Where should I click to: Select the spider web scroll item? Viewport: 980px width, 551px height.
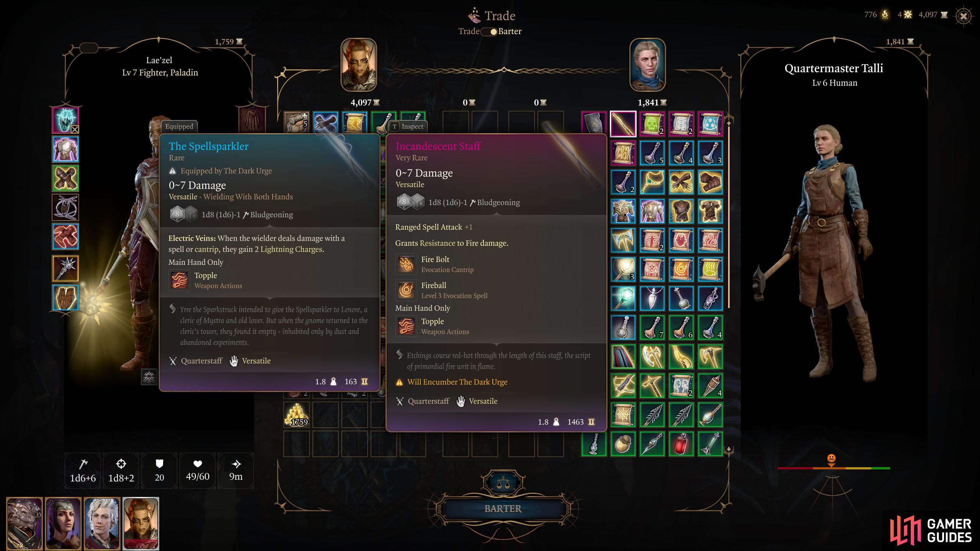[x=623, y=415]
